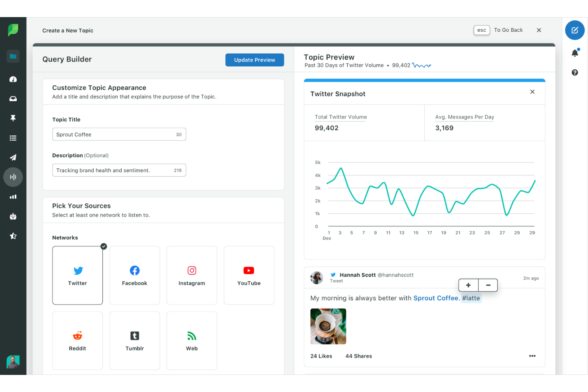The width and height of the screenshot is (588, 392).
Task: Open the user profile avatar in the sidebar
Action: (x=13, y=362)
